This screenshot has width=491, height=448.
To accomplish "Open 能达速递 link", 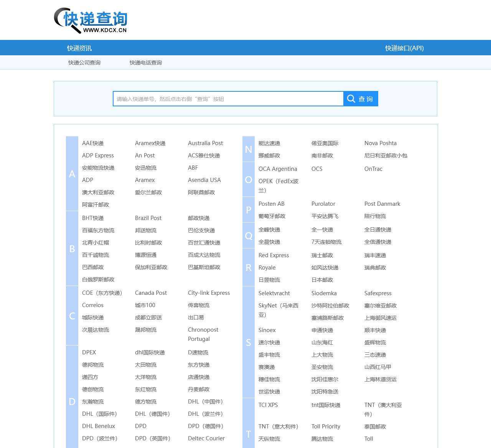I will point(269,143).
